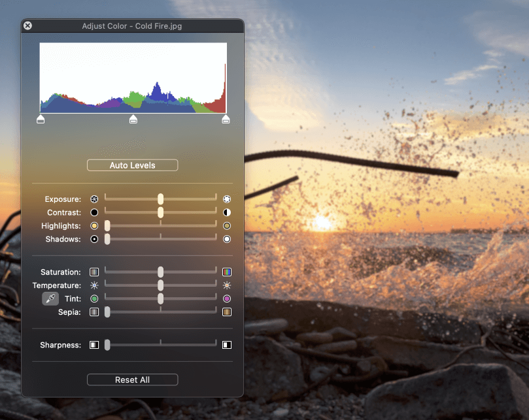
Task: Click the dimmed highlights icon on right
Action: click(x=227, y=225)
